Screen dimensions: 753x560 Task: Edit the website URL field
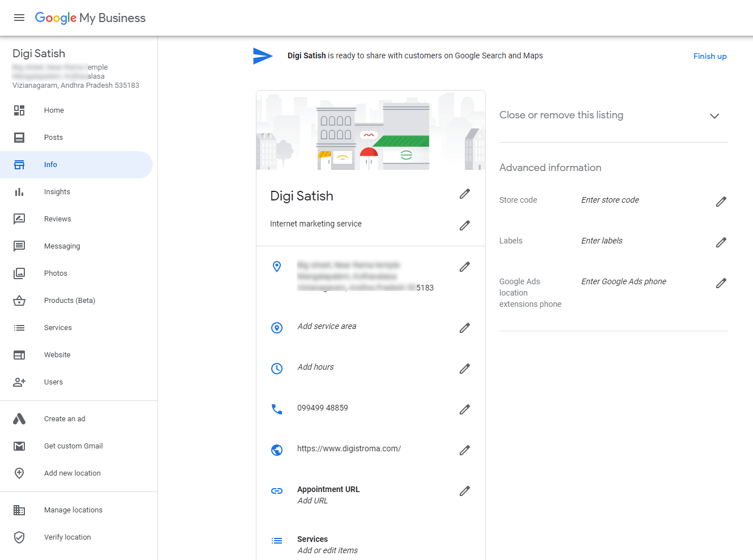click(x=464, y=450)
